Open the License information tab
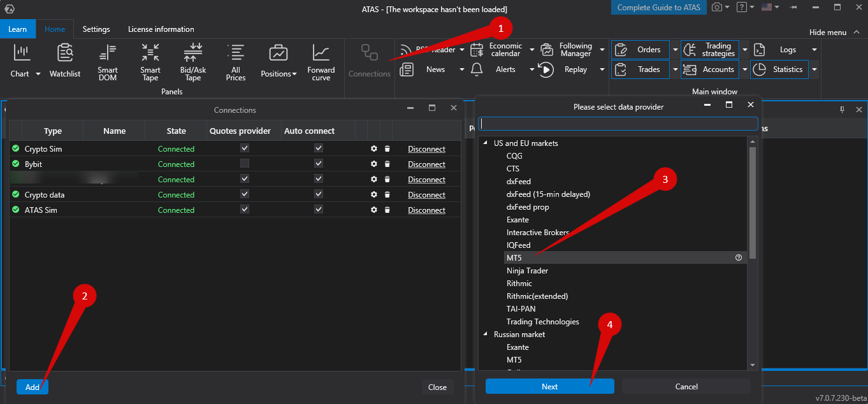Viewport: 868px width, 404px height. point(161,29)
